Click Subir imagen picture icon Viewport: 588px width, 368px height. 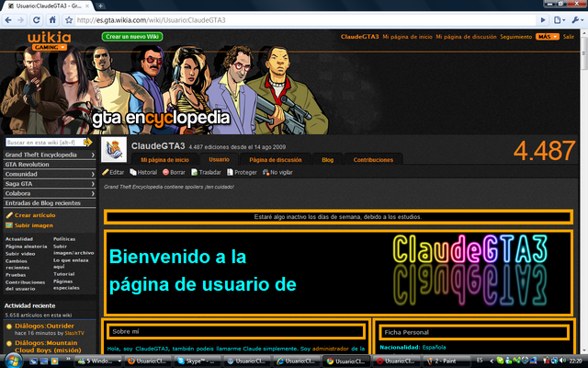[x=9, y=225]
